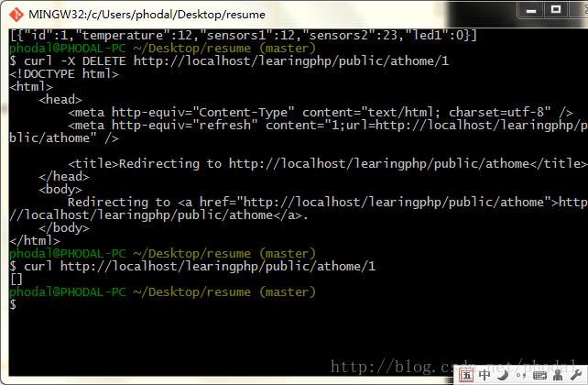Screen dimensions: 588x385
Task: Toggle Chinese/English mode with the 中 icon
Action: (485, 375)
